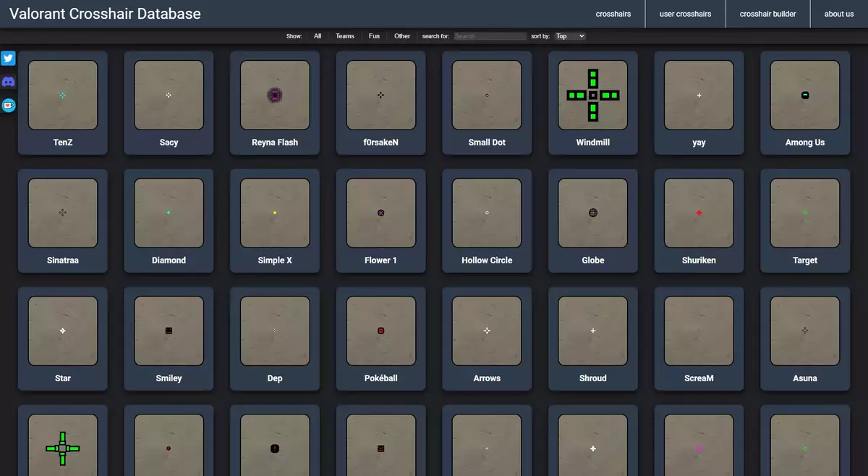Open the Among Us crosshair
This screenshot has height=476, width=868.
pyautogui.click(x=805, y=102)
